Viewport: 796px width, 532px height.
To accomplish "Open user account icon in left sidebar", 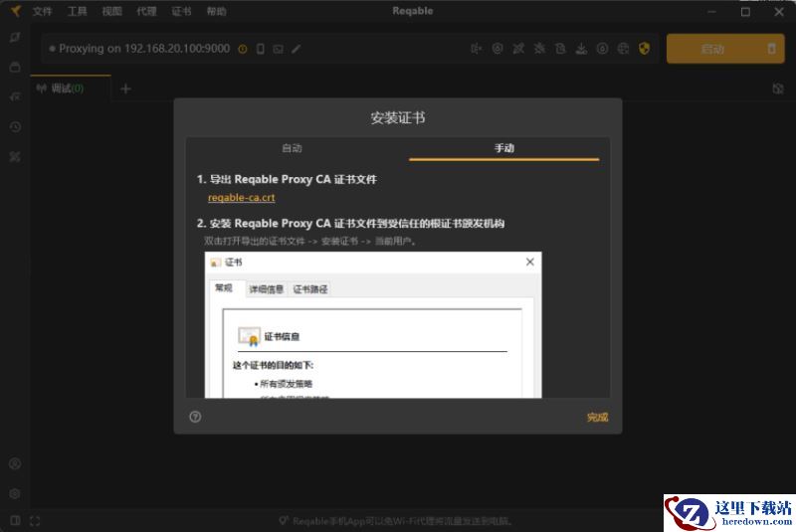I will [x=15, y=464].
